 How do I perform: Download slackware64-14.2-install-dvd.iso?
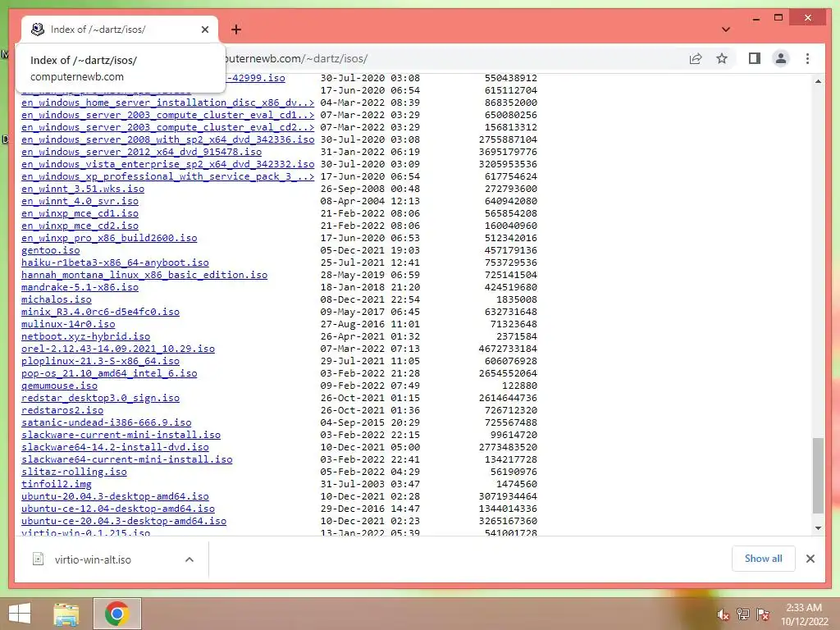click(x=115, y=447)
